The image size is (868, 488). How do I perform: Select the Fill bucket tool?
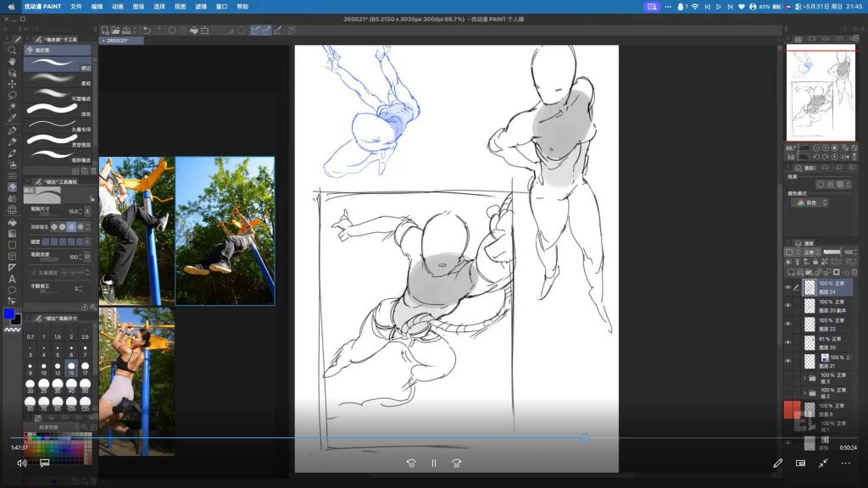pos(12,222)
